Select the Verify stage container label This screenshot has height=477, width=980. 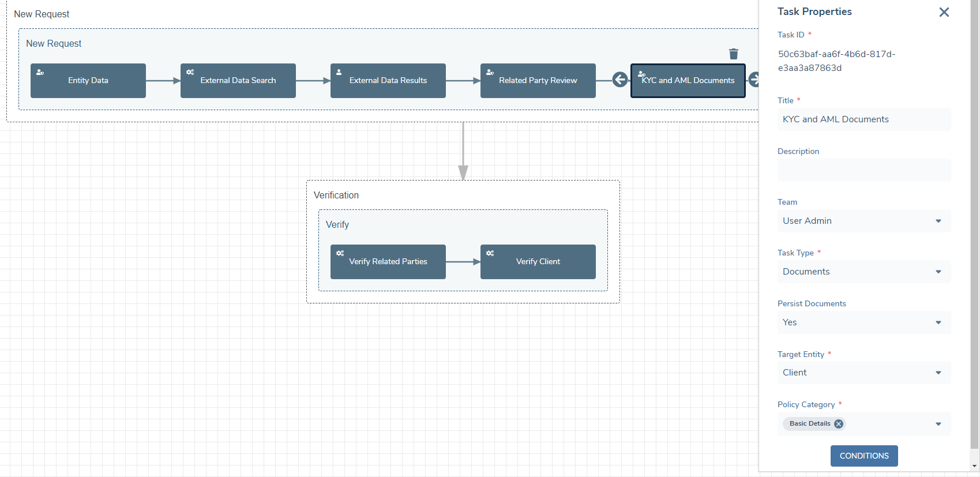tap(337, 224)
